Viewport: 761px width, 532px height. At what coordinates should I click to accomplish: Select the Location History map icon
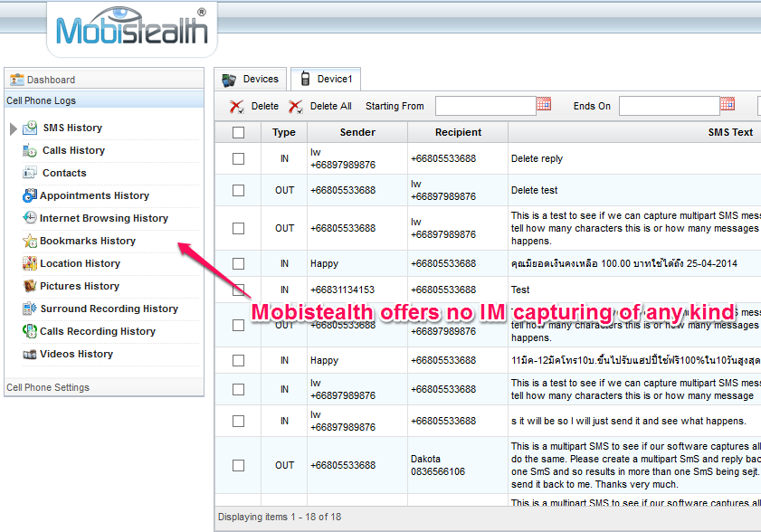click(x=29, y=263)
